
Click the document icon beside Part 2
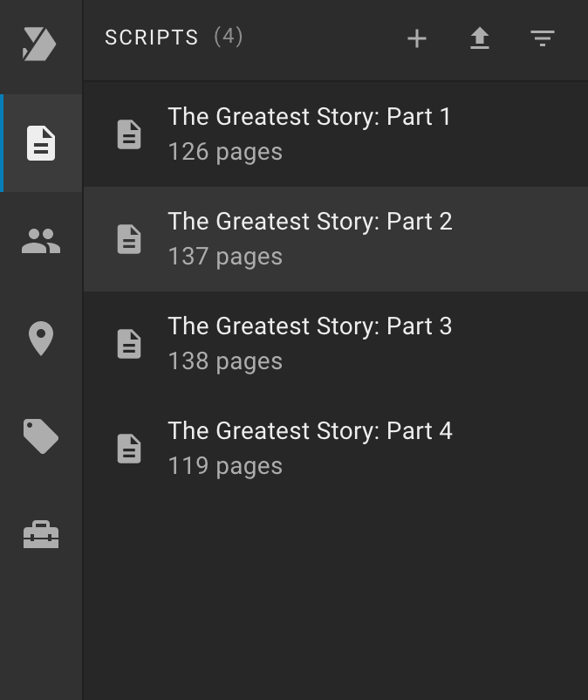coord(129,239)
